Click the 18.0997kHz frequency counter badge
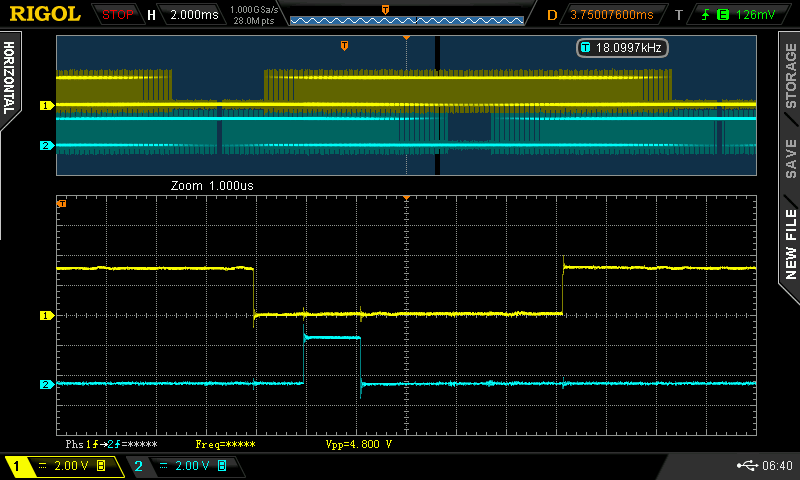This screenshot has height=480, width=800. (622, 47)
